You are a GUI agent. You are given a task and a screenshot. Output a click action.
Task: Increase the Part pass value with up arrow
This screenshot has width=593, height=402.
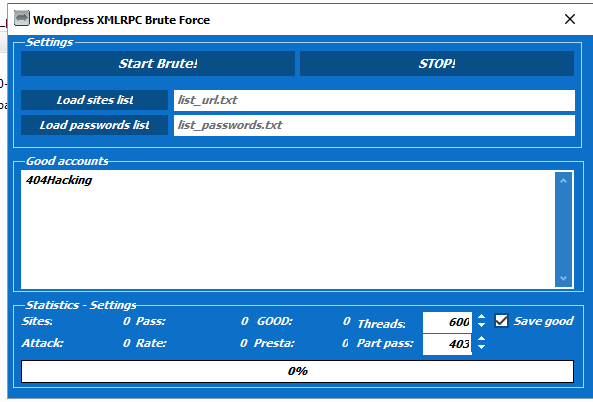click(481, 339)
